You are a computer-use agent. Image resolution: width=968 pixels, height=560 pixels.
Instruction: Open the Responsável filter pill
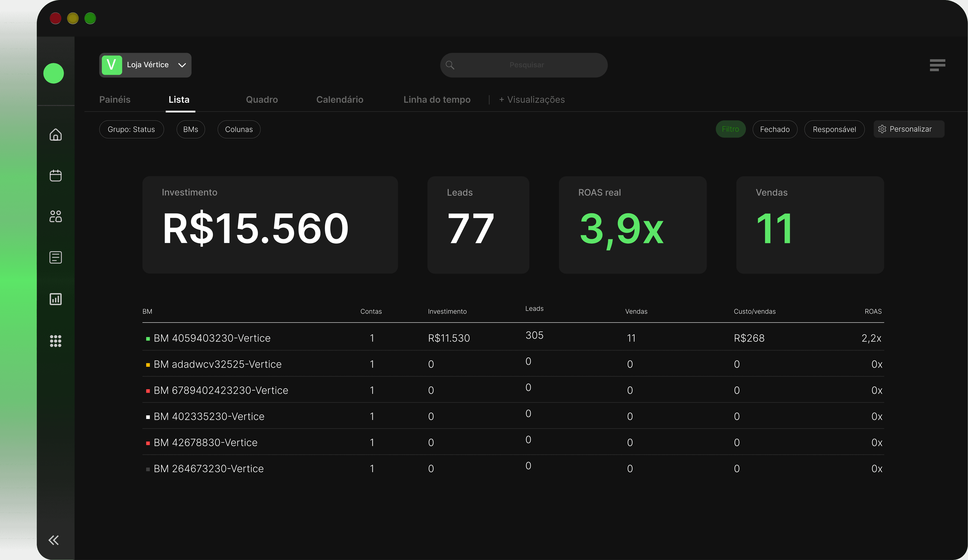click(x=834, y=129)
